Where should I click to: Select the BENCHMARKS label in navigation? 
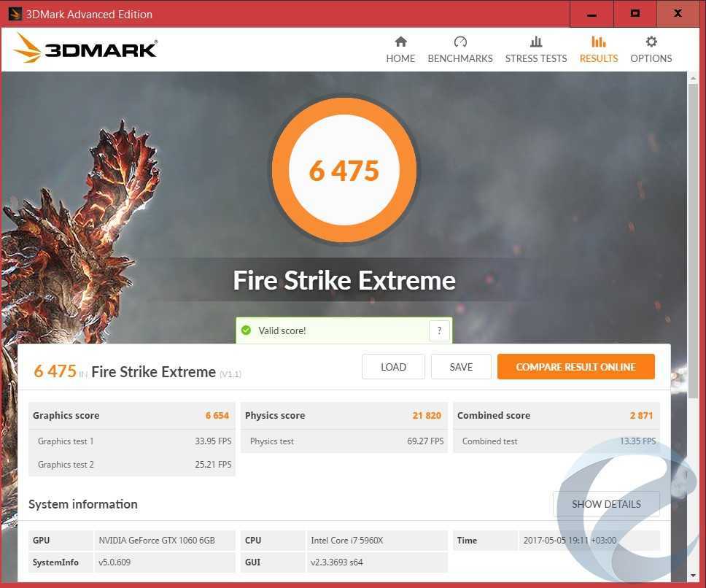click(x=460, y=58)
